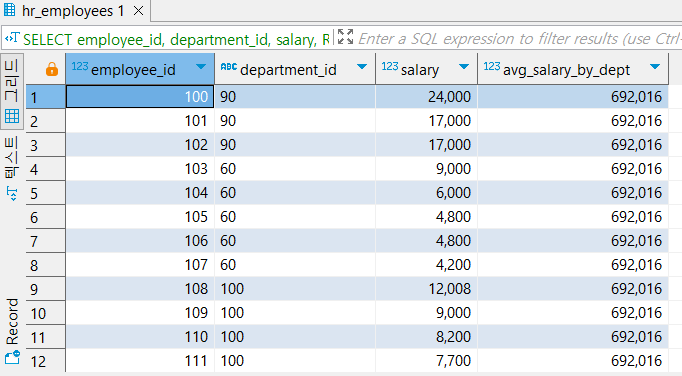Select salary cell 6,000
The width and height of the screenshot is (682, 376).
pyautogui.click(x=426, y=193)
